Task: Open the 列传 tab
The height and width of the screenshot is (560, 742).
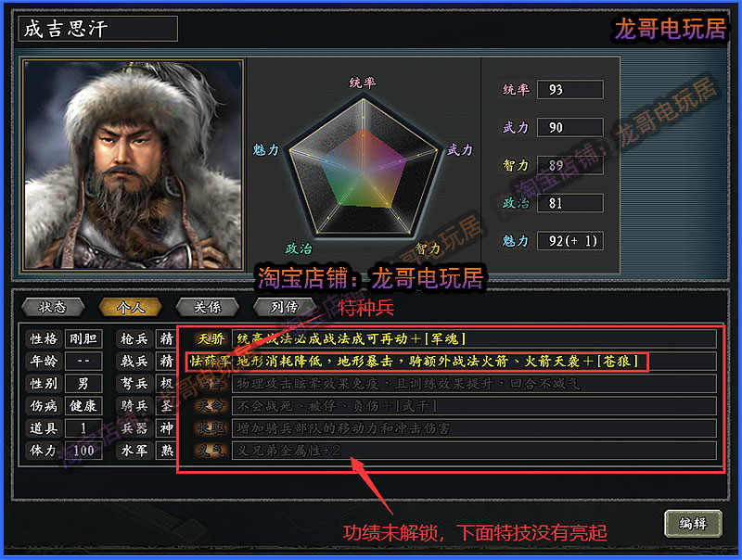Action: (x=285, y=308)
